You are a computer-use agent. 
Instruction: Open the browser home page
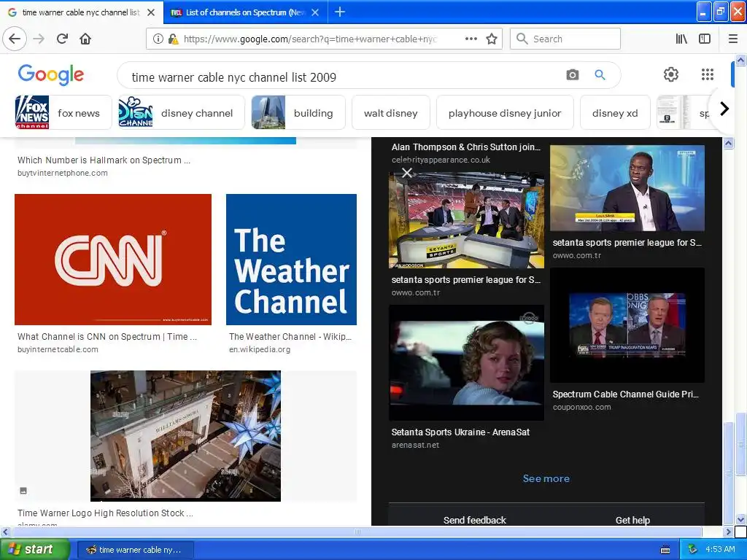click(x=85, y=39)
